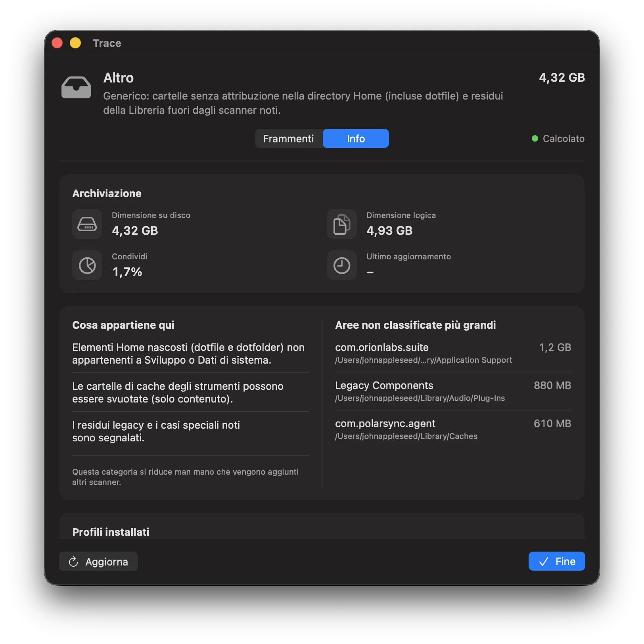Minimize the window with the yellow button
Image resolution: width=644 pixels, height=644 pixels.
click(x=75, y=43)
